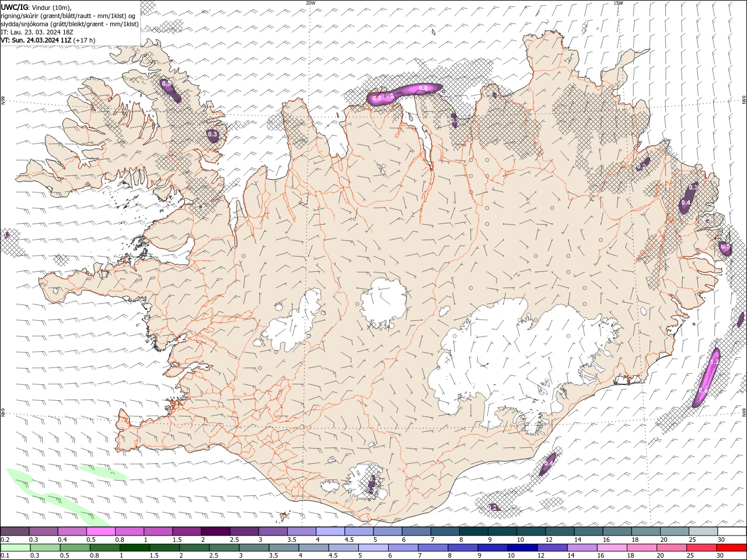Screen dimensions: 747x560
Task: Pick the pure red rain swatch labeled 30
Action: pyautogui.click(x=731, y=548)
